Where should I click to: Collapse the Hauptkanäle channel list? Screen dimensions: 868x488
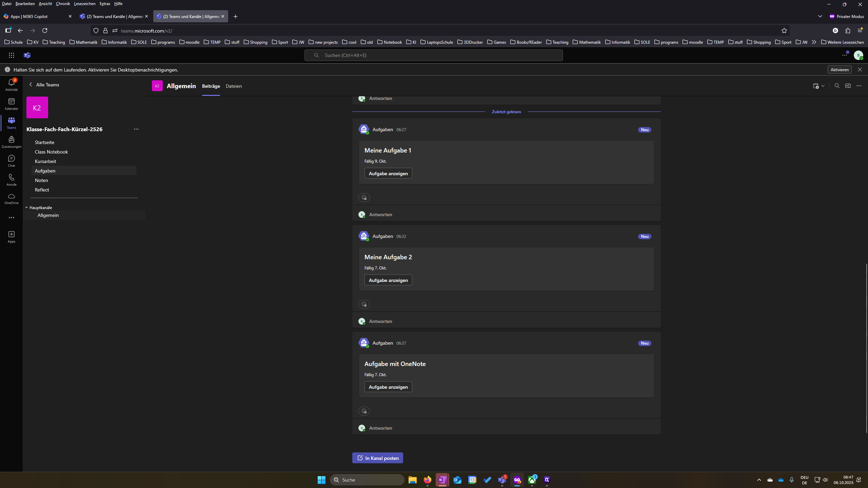tap(26, 207)
